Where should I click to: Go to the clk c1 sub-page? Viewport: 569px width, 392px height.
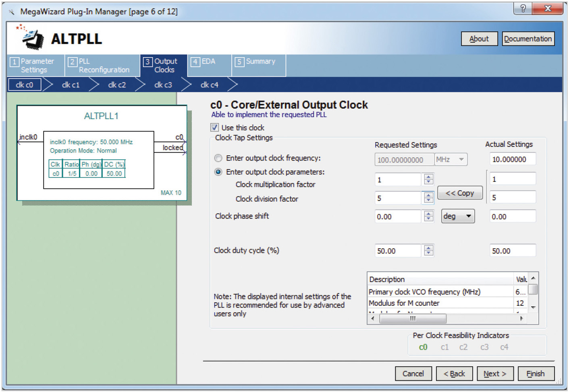click(x=71, y=85)
